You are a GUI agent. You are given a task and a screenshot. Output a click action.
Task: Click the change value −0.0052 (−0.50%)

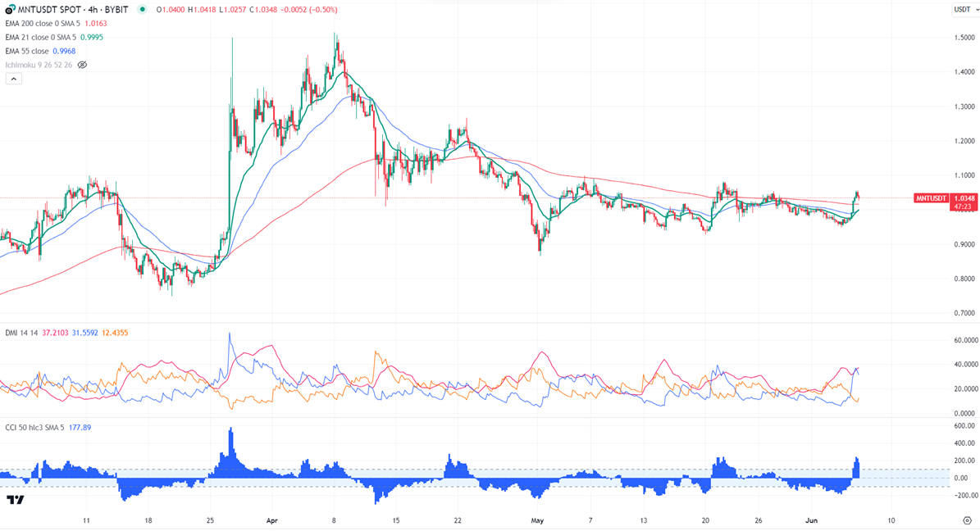pyautogui.click(x=307, y=10)
